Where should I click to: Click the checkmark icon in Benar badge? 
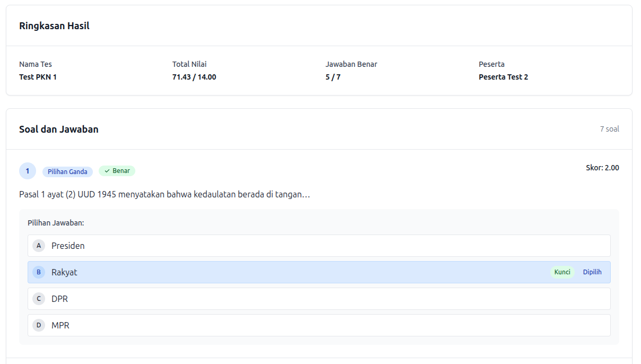pos(109,171)
